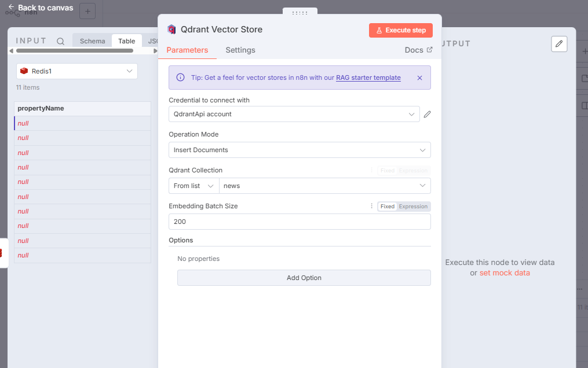Viewport: 588px width, 368px height.
Task: Click the first null cell under propertyName
Action: point(82,123)
